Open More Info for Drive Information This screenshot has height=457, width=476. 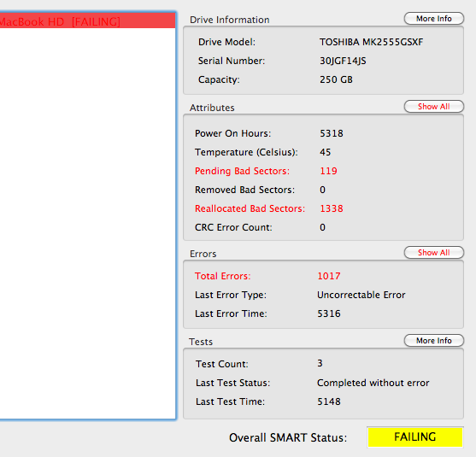(434, 19)
